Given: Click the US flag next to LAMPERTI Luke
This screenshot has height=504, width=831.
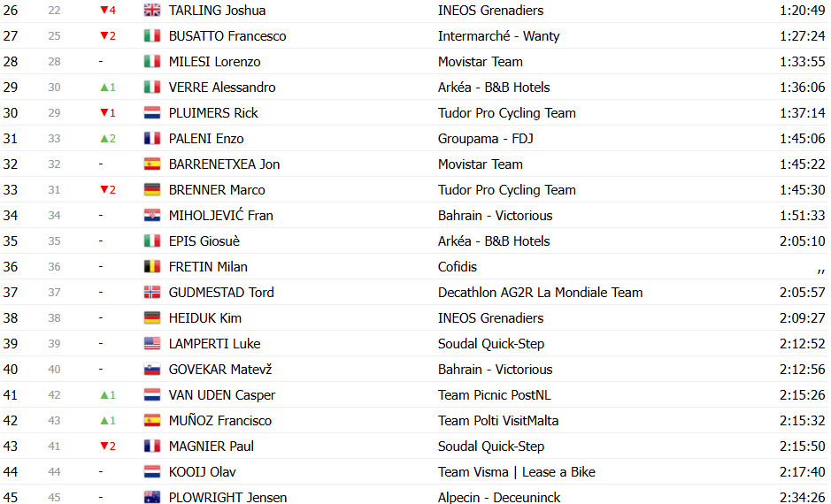Looking at the screenshot, I should pyautogui.click(x=152, y=344).
